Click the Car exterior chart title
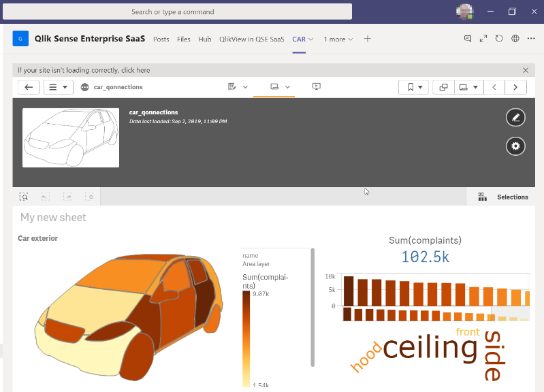This screenshot has height=392, width=544. pos(38,238)
